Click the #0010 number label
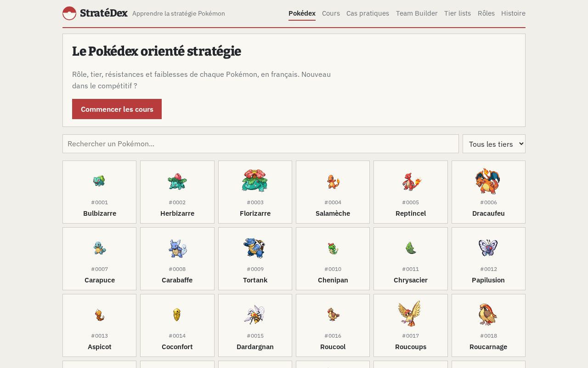This screenshot has height=368, width=588. (x=333, y=269)
